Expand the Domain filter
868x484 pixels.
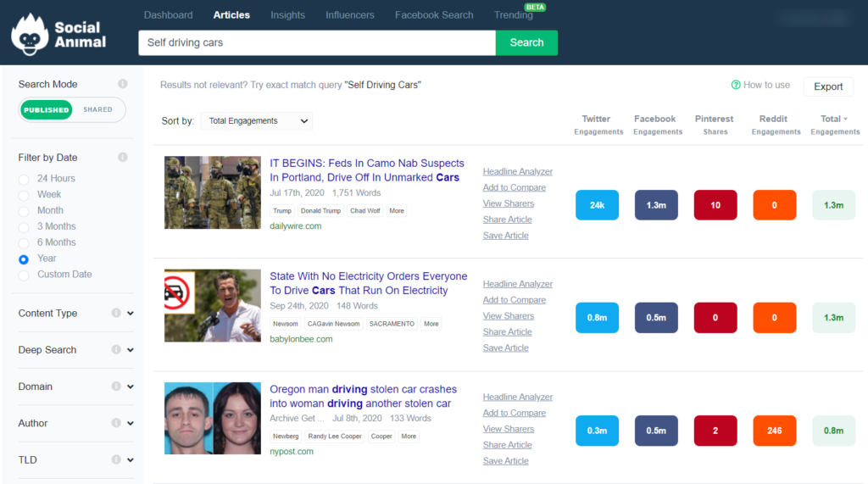(x=130, y=387)
